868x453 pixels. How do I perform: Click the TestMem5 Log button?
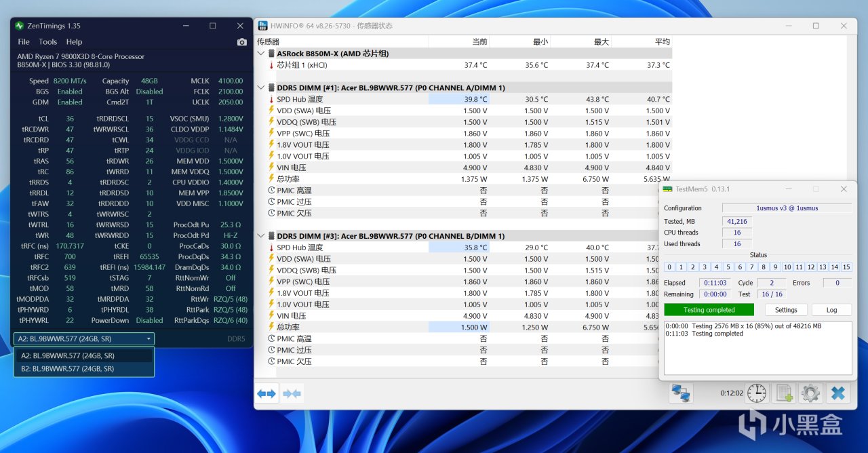(x=831, y=310)
